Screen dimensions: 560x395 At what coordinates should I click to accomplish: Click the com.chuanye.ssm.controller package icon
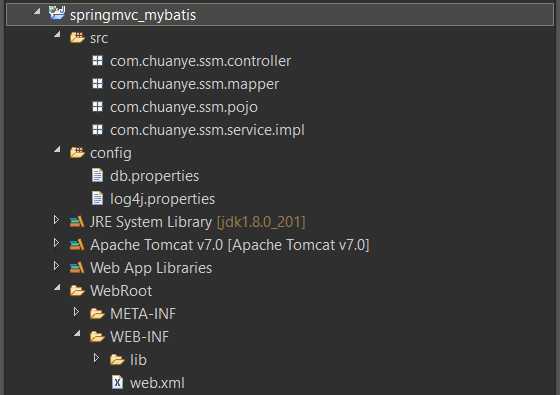point(98,61)
